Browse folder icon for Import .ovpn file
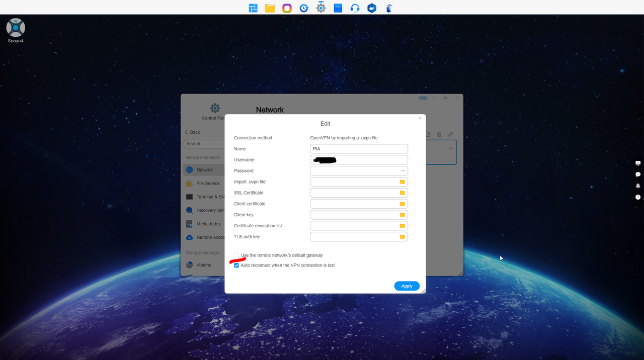 click(403, 182)
